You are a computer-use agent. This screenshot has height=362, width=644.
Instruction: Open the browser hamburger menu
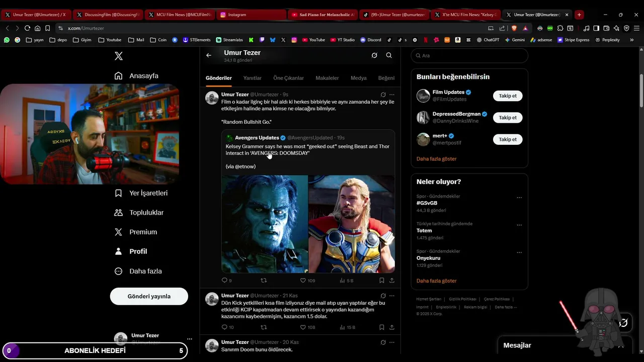636,28
